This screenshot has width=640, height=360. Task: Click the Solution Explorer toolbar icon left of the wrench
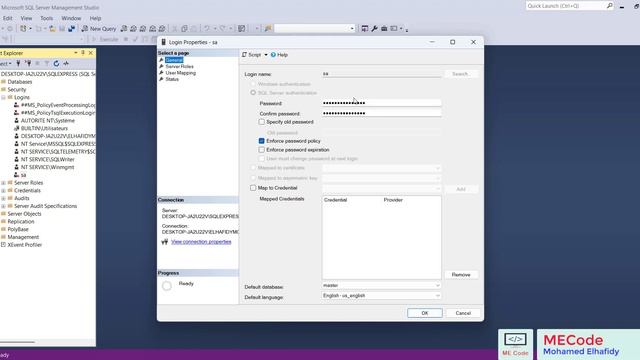pos(364,29)
